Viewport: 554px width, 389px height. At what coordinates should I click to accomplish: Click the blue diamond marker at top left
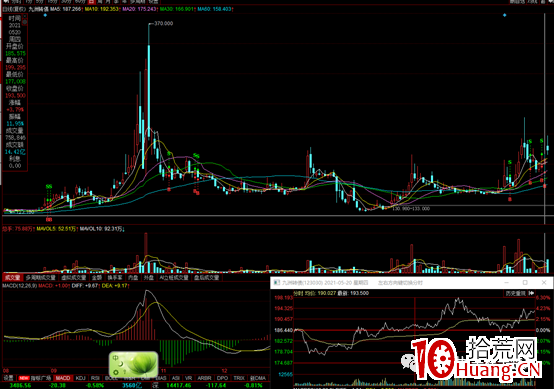45,15
